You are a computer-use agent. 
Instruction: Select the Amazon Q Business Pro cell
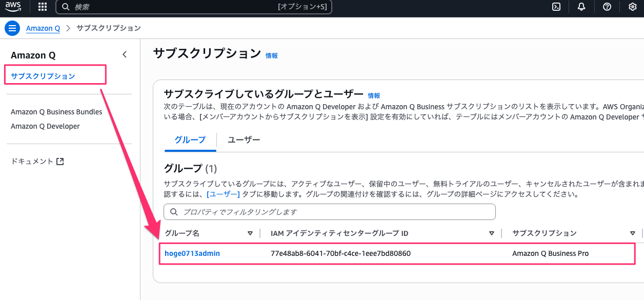(551, 253)
